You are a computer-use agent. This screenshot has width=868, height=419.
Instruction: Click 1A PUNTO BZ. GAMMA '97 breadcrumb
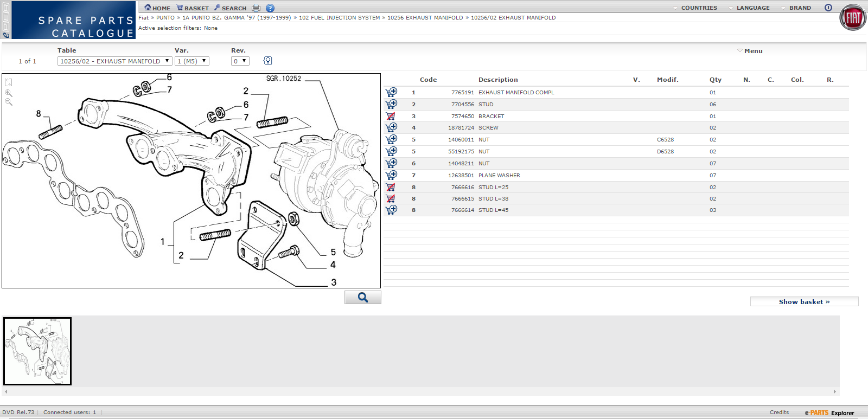click(x=237, y=18)
